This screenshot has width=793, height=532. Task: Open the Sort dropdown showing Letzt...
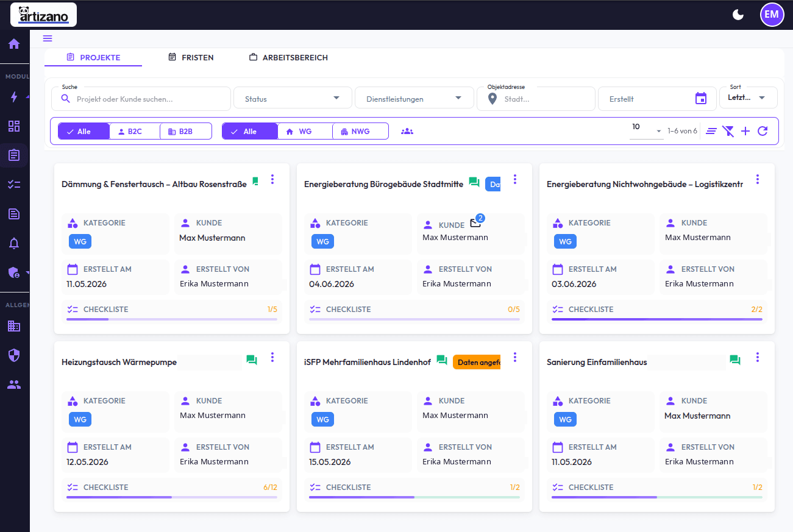click(x=749, y=98)
